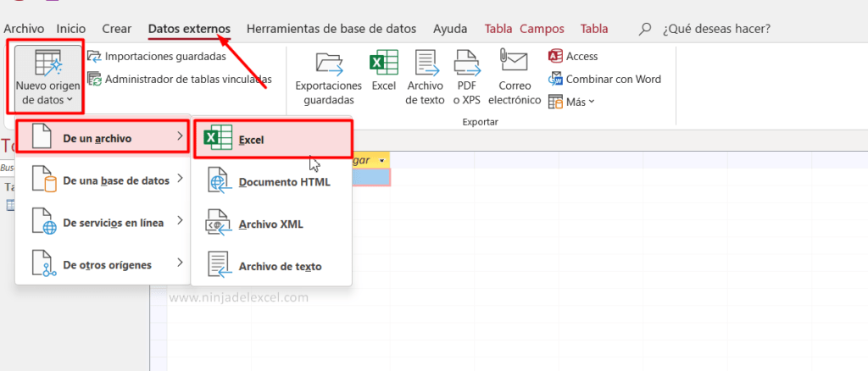This screenshot has height=371, width=868.
Task: Open the Nuevo origen de datos menu
Action: tap(47, 77)
